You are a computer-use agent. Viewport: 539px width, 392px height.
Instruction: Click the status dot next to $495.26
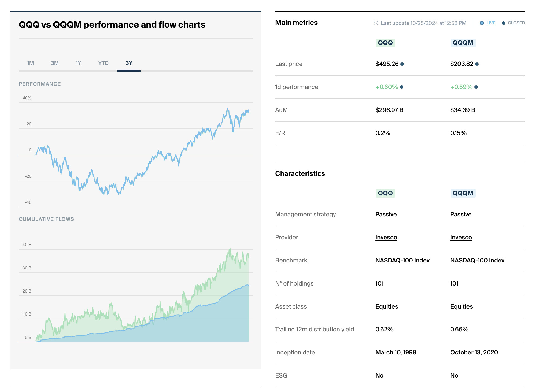402,64
